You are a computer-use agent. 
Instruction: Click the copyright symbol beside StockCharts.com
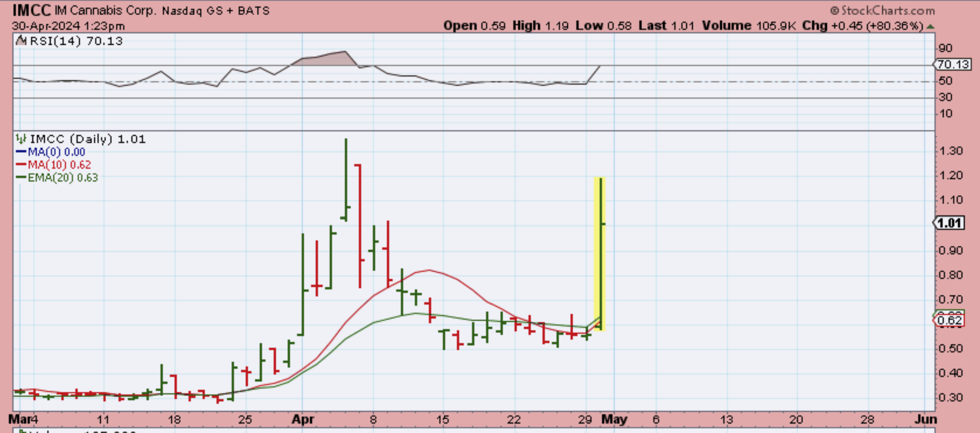pos(834,11)
